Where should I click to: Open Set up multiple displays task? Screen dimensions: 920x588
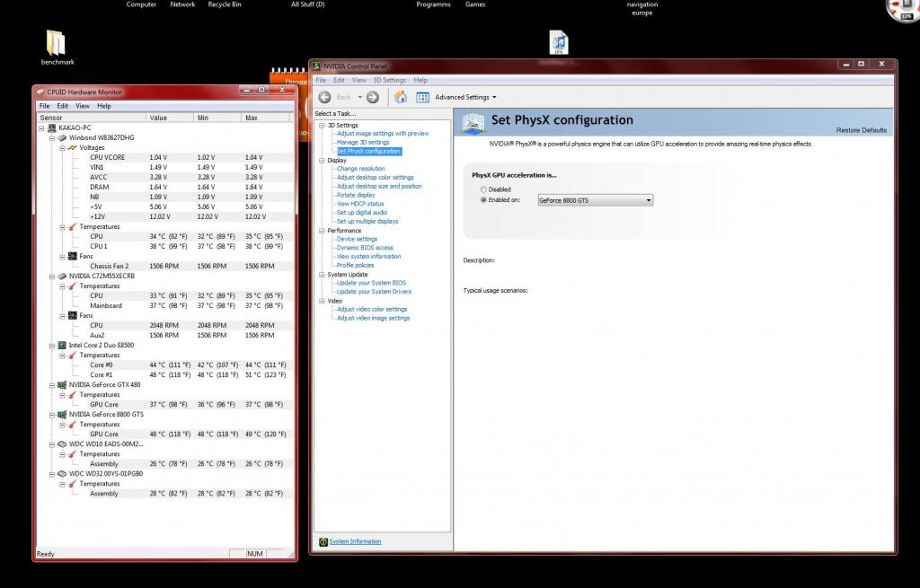click(x=367, y=222)
